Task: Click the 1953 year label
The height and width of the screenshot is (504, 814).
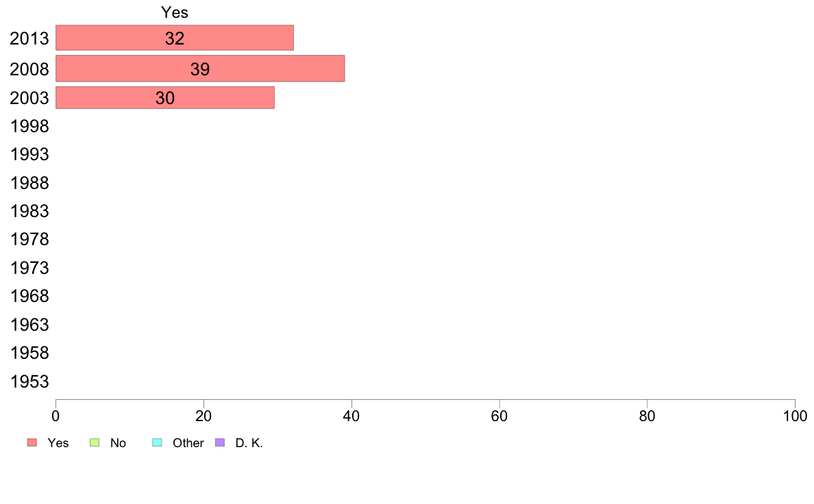Action: (x=29, y=381)
